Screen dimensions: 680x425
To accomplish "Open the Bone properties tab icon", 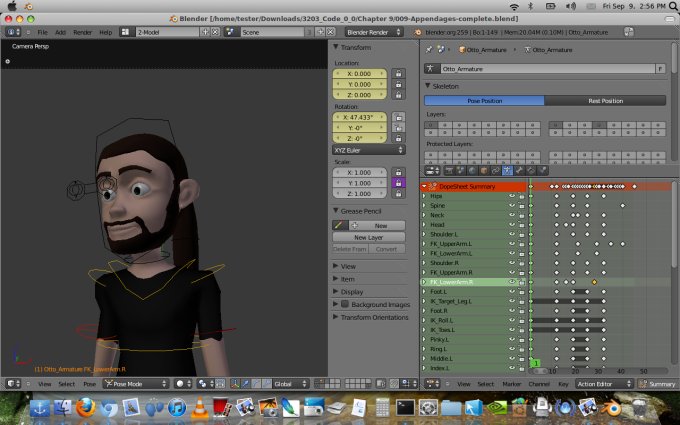I will [x=519, y=170].
